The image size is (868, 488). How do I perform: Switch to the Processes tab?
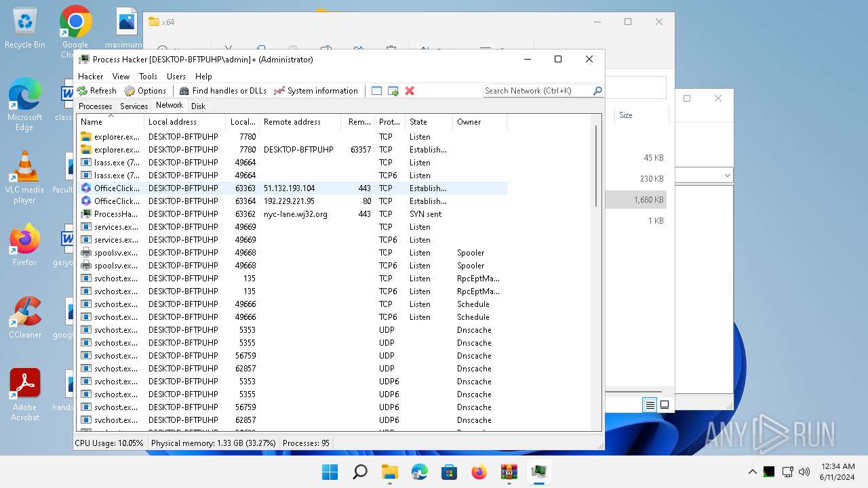[96, 106]
